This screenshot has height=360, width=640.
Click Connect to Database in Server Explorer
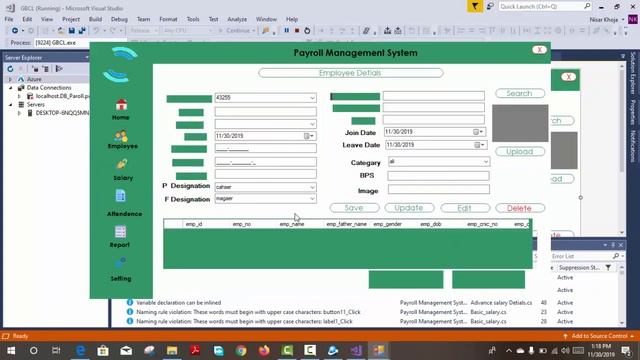point(35,69)
